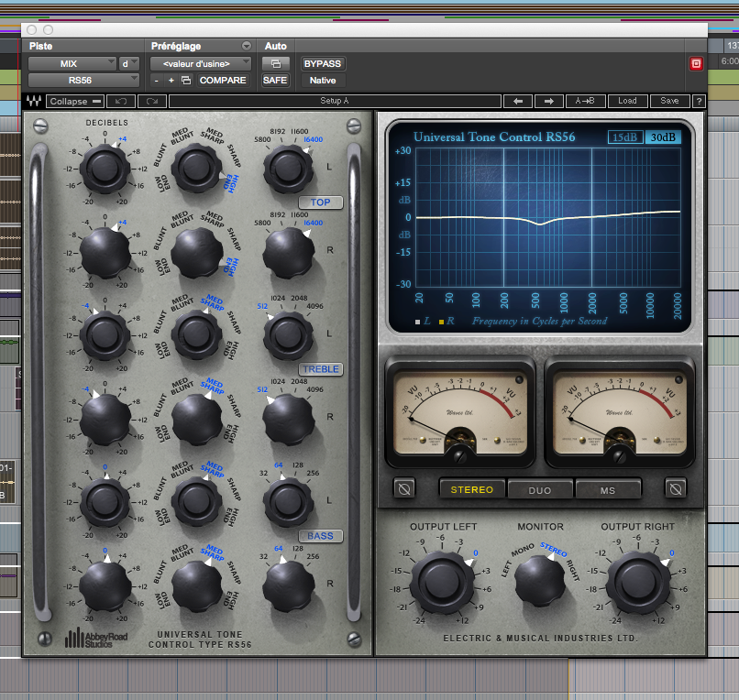Enable automation SAFE mode

(275, 81)
